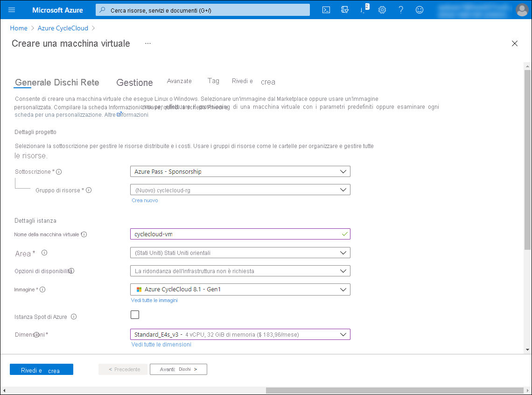
Task: Open the Dimensioni dropdown
Action: pyautogui.click(x=240, y=334)
